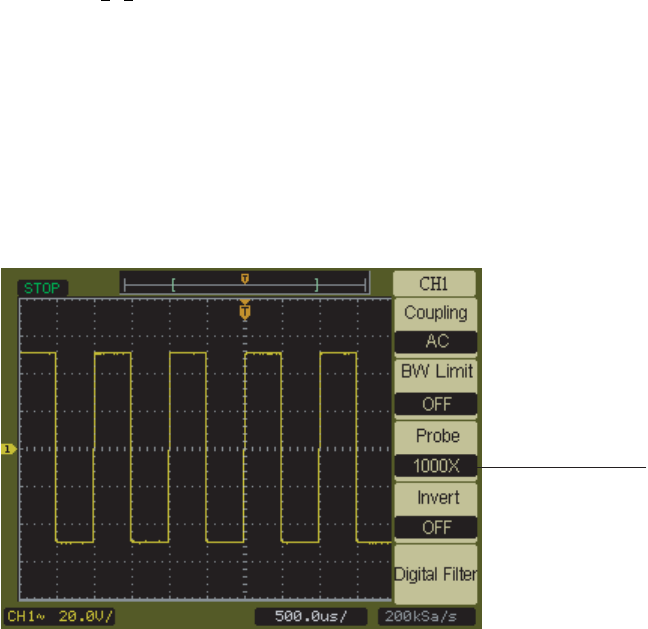Viewport: 648px width, 629px height.
Task: Open the Digital Filter submenu
Action: coord(436,574)
